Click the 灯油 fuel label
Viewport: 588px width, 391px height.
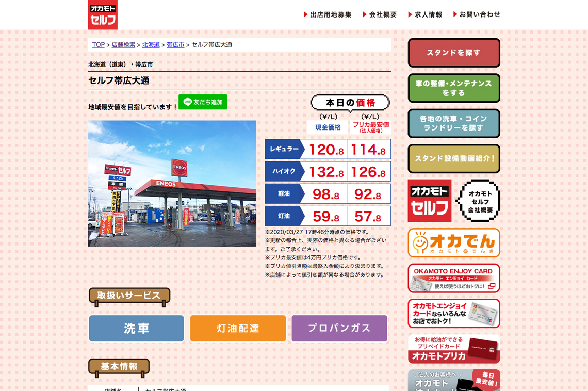(284, 216)
